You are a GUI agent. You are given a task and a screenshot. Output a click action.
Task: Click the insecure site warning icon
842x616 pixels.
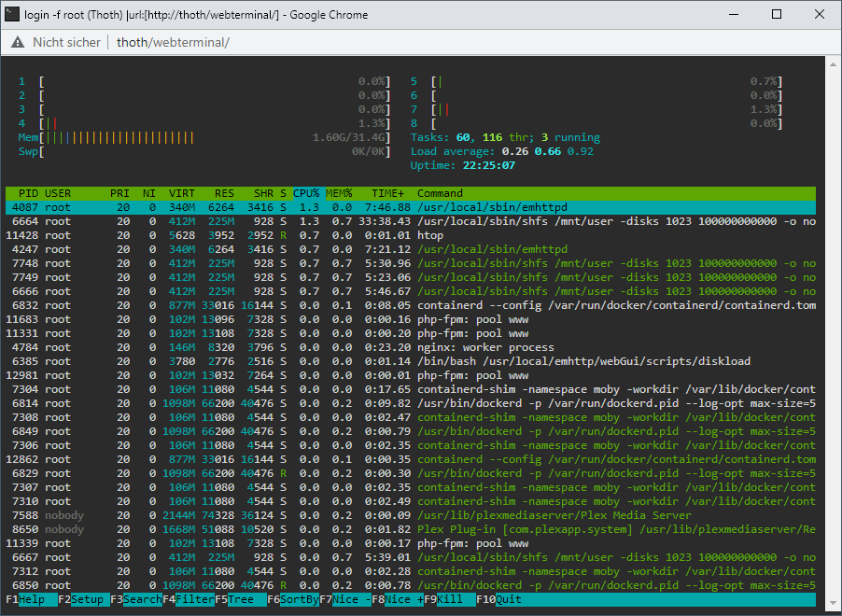(x=18, y=42)
